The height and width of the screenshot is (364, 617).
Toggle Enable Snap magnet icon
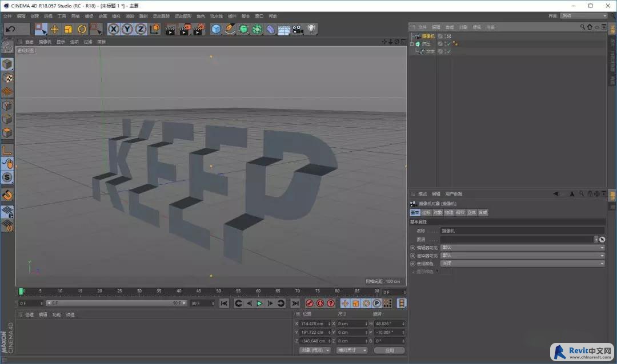(7, 195)
